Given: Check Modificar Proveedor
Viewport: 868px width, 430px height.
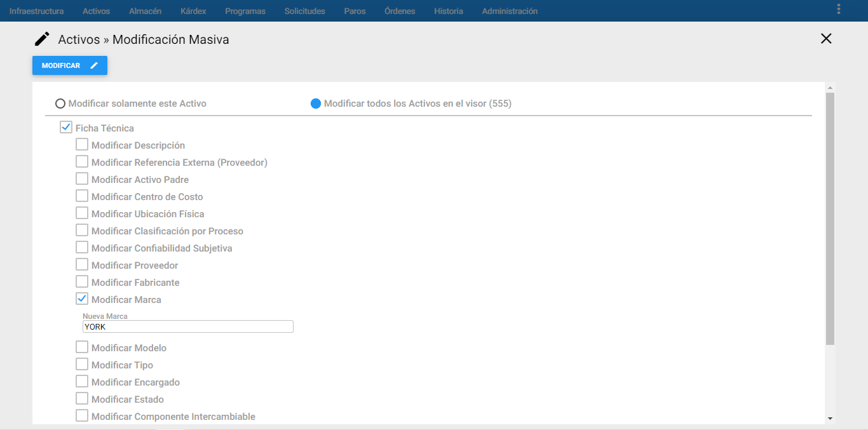Looking at the screenshot, I should [82, 264].
